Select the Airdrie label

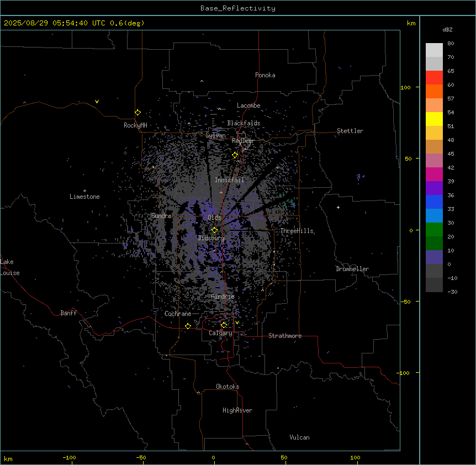coord(223,297)
